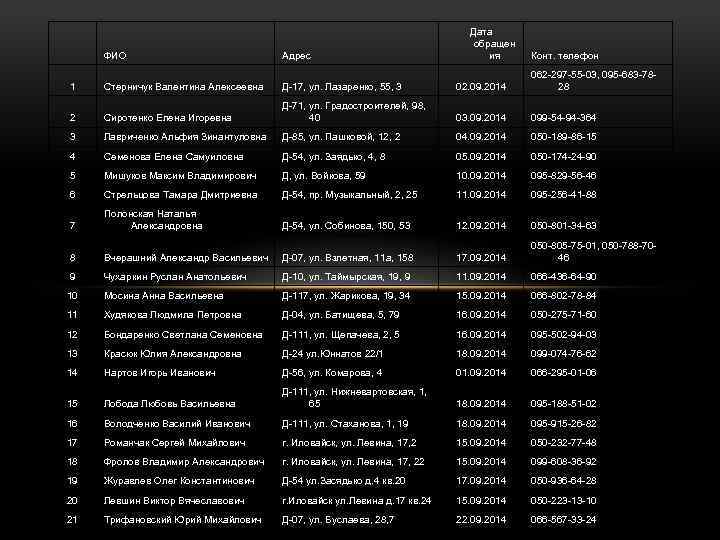Click phone 099-074-76-62
The height and width of the screenshot is (540, 720).
pos(563,354)
